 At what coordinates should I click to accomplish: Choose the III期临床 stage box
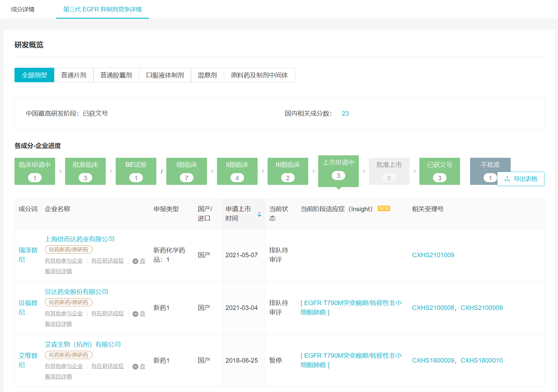pos(288,171)
